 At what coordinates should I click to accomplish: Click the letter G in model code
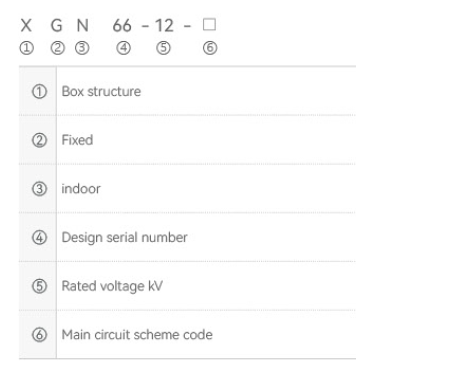(57, 25)
